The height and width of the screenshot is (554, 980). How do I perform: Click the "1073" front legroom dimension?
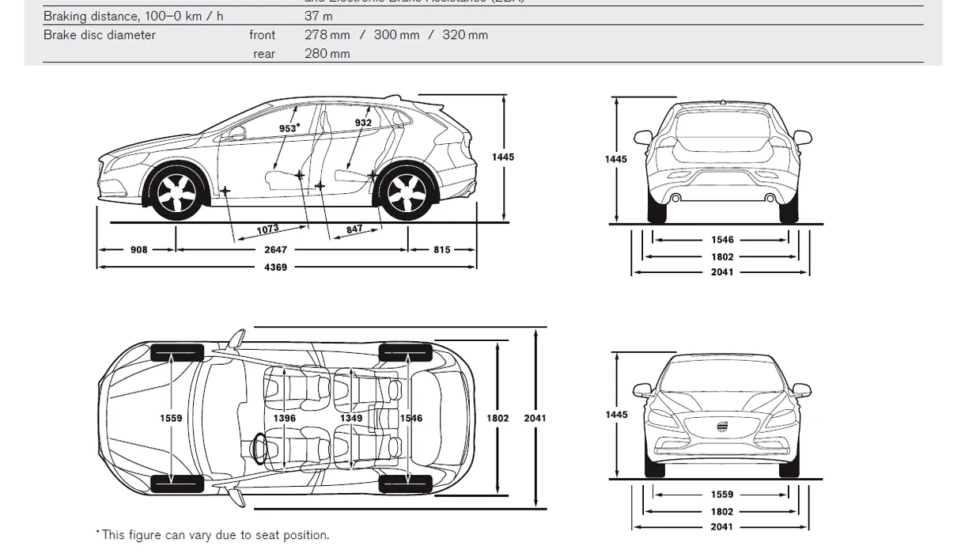[268, 230]
